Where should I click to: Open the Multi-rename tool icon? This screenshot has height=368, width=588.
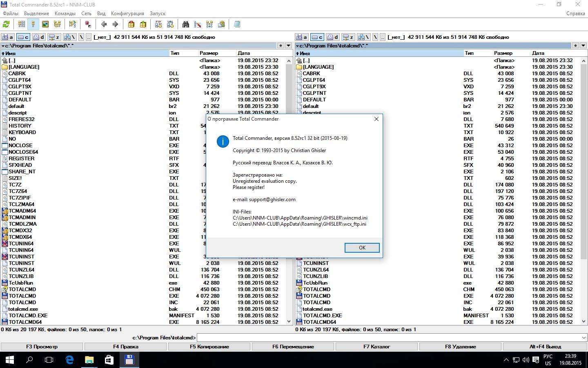[x=198, y=24]
